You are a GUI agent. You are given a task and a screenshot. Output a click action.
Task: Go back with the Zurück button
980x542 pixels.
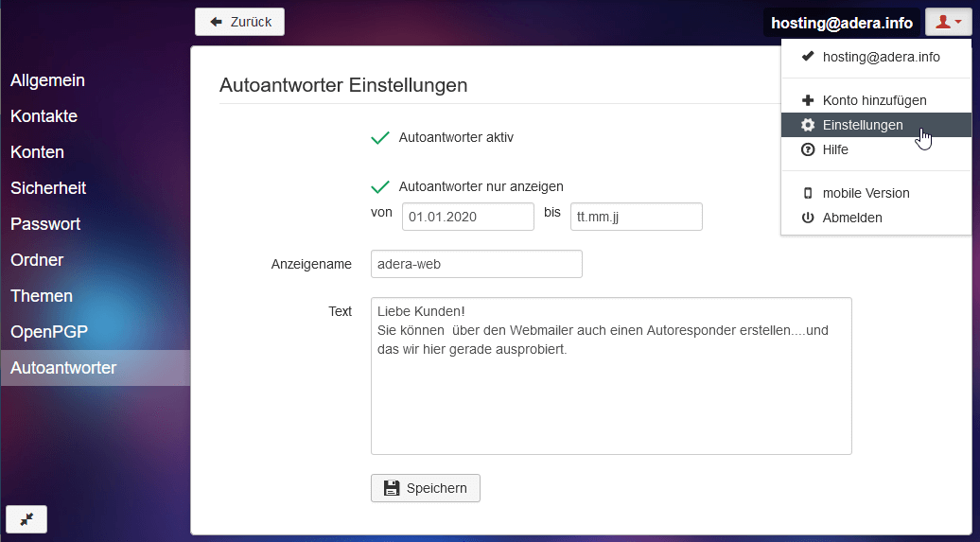pos(239,22)
